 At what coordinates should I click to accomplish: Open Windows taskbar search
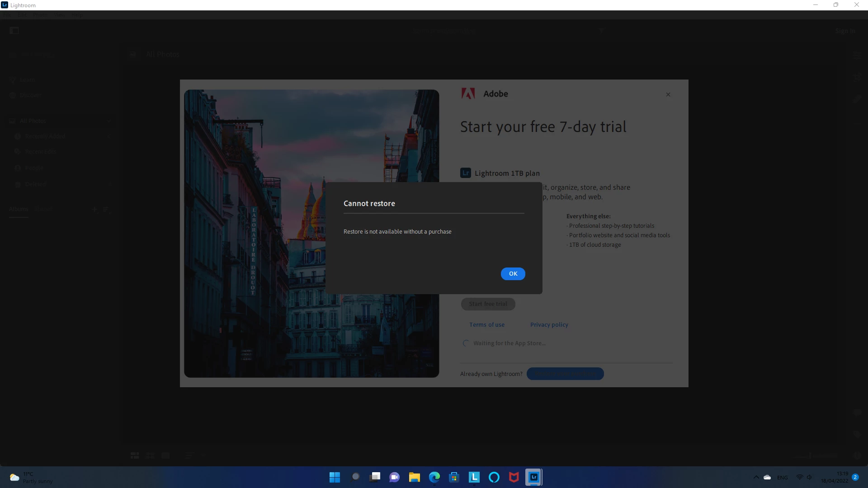coord(355,477)
